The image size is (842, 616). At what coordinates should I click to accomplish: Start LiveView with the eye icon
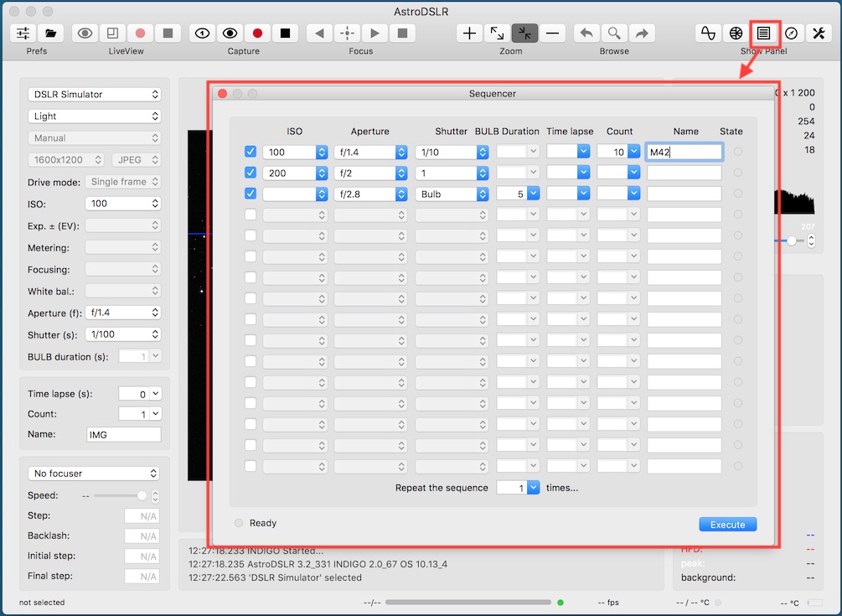pyautogui.click(x=85, y=34)
